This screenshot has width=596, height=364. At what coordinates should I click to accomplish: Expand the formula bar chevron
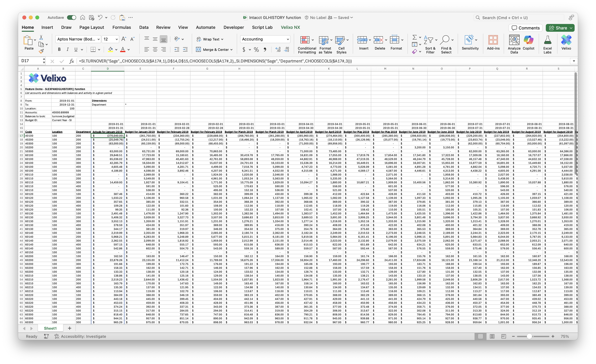[x=574, y=61]
